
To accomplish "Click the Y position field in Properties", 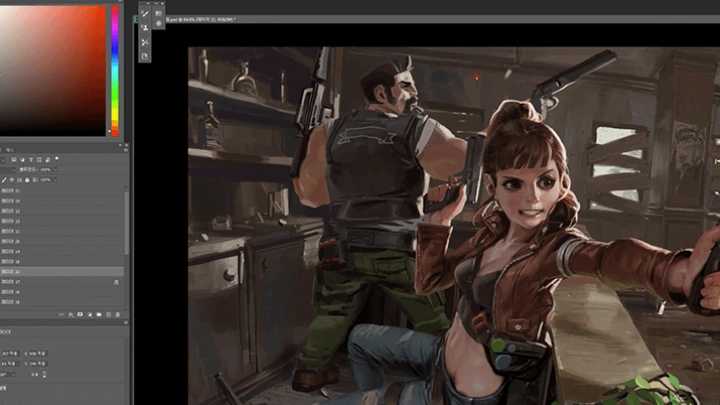I will (39, 364).
